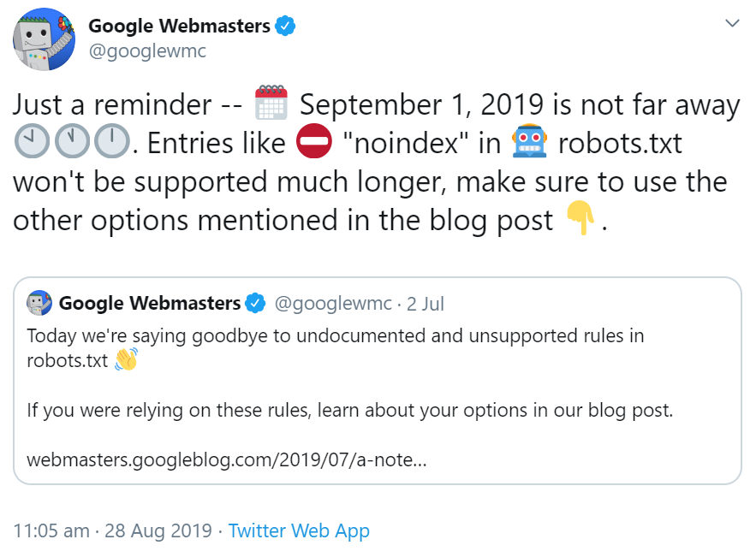The width and height of the screenshot is (756, 557).
Task: Click the no-entry emoji before noindex
Action: [315, 141]
